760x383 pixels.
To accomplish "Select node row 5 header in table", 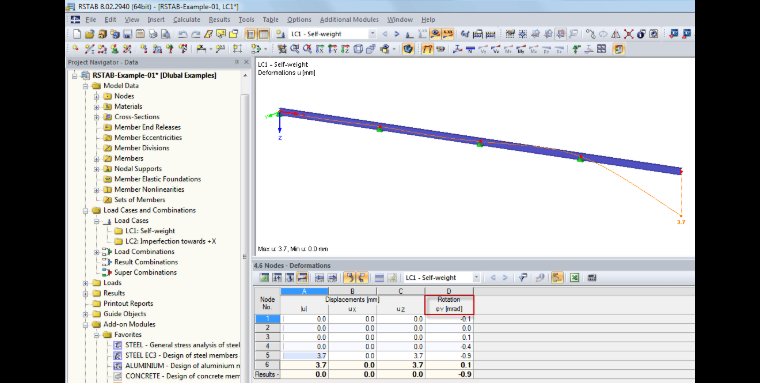I will pyautogui.click(x=268, y=355).
